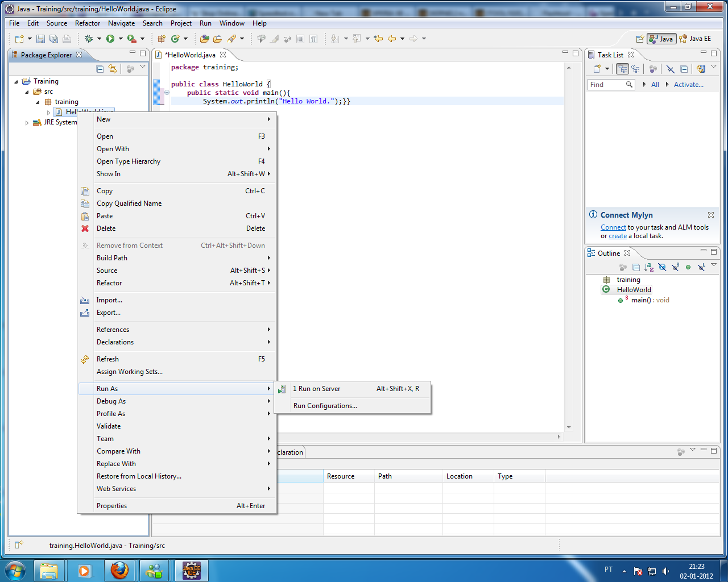Click the Last Edit Location icon
The height and width of the screenshot is (582, 728).
(378, 39)
